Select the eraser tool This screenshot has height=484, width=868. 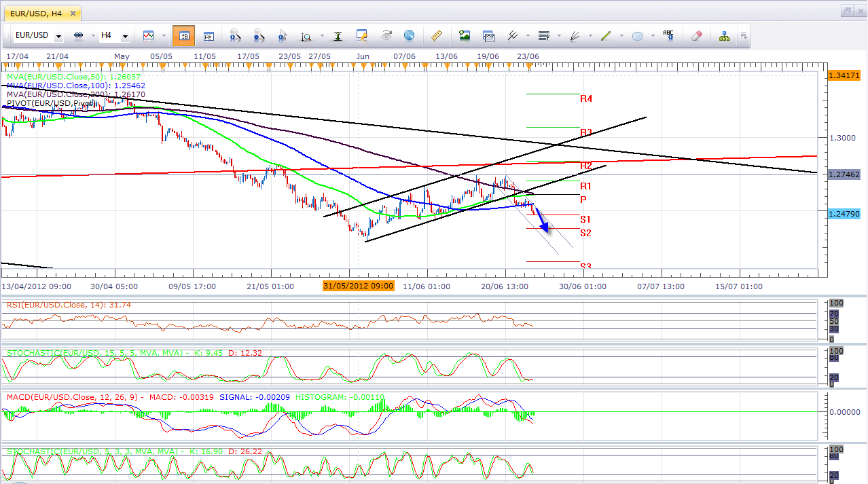[696, 35]
